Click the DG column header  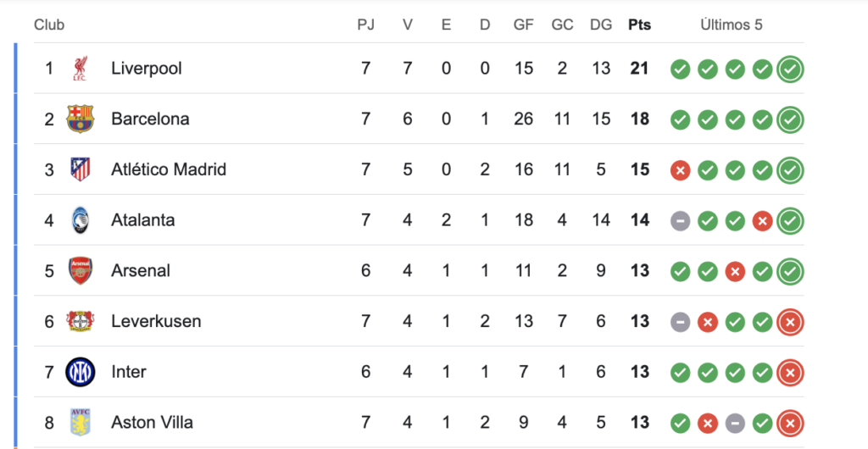pos(601,25)
